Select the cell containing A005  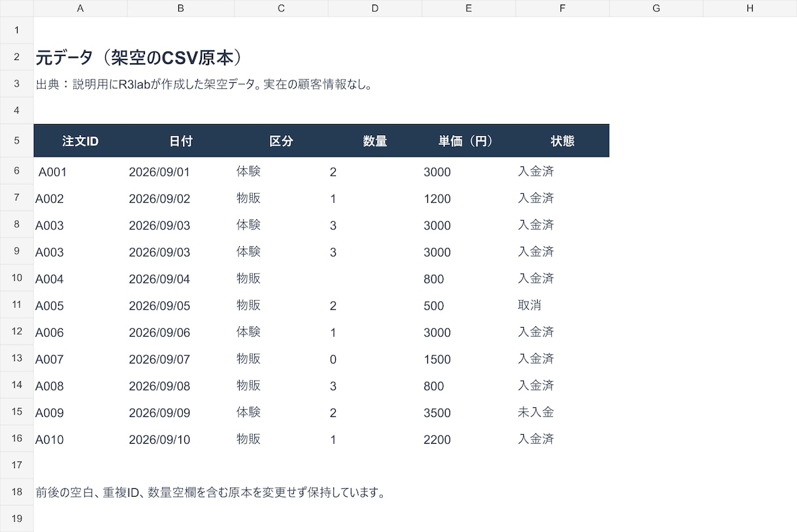pos(80,305)
